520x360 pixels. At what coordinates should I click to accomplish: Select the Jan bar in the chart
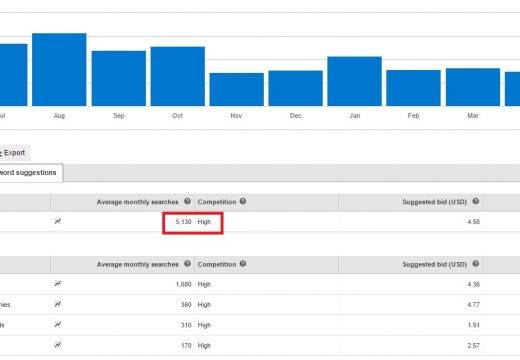[355, 81]
